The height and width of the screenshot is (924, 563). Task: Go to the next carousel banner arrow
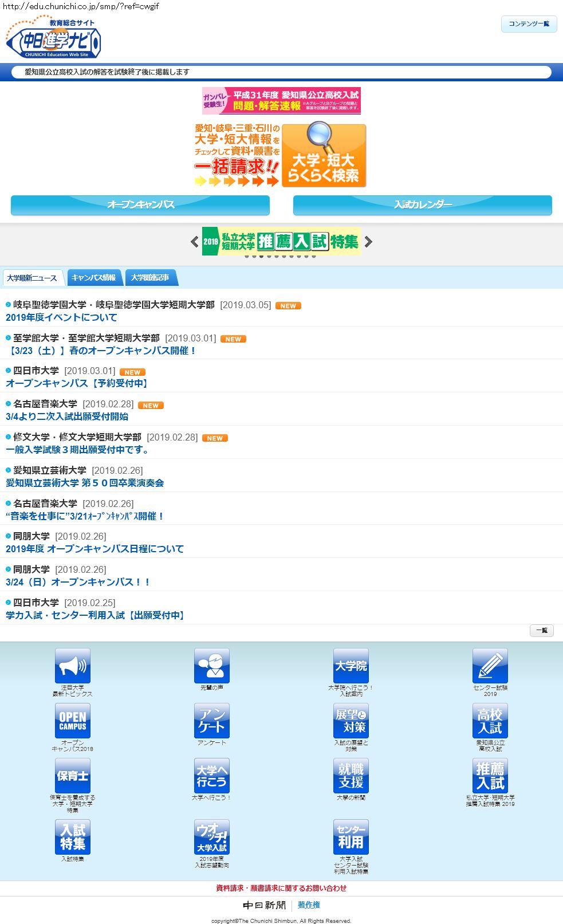point(368,242)
